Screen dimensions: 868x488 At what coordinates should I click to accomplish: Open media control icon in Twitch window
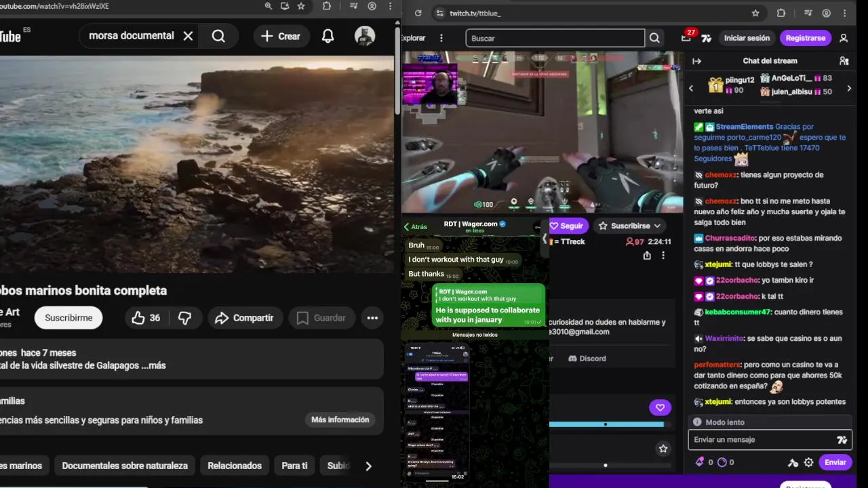coord(808,13)
